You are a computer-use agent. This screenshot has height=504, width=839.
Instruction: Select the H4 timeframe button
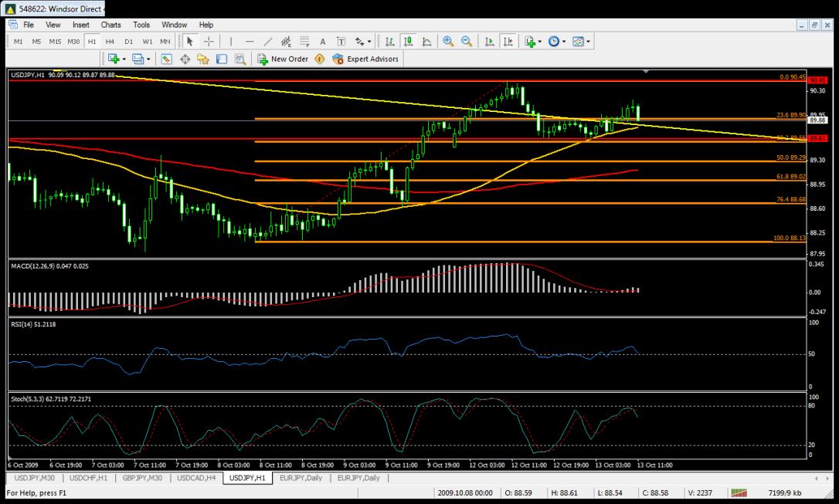point(110,41)
